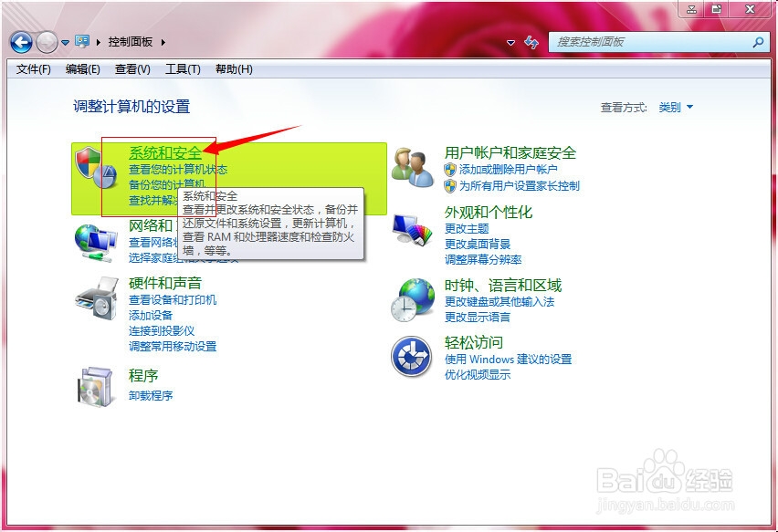Click 控制面板 in the address breadcrumb
Image resolution: width=778 pixels, height=532 pixels.
click(130, 42)
